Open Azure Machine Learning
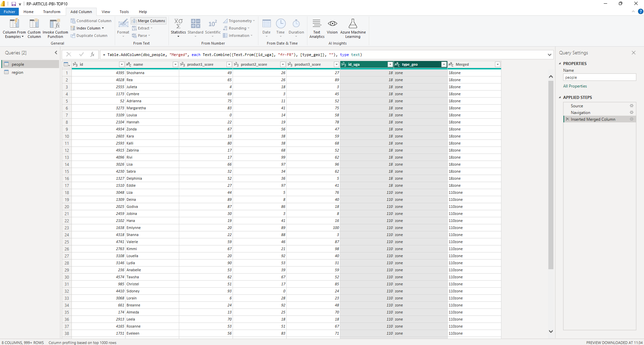Image resolution: width=644 pixels, height=345 pixels. click(353, 28)
